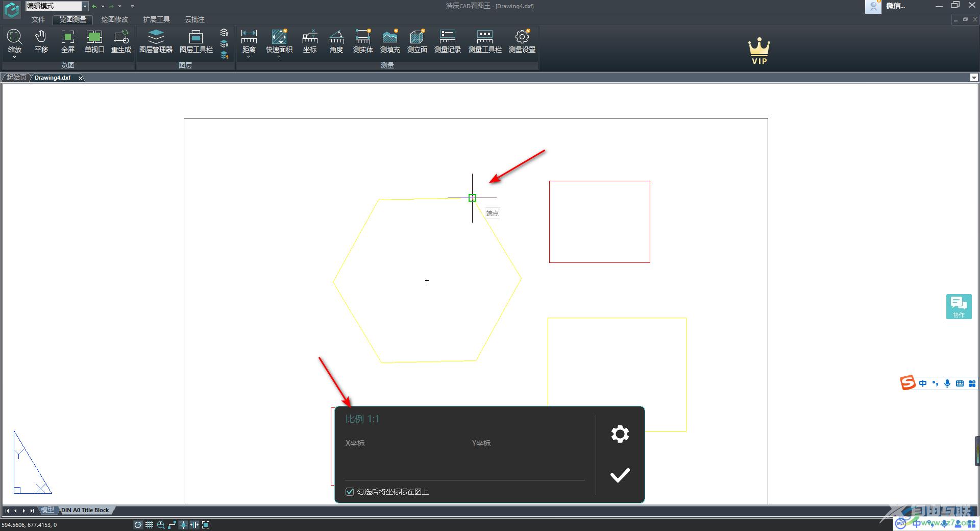Screen dimensions: 980x531
Task: Open the 测量记录 measurement records
Action: [448, 41]
